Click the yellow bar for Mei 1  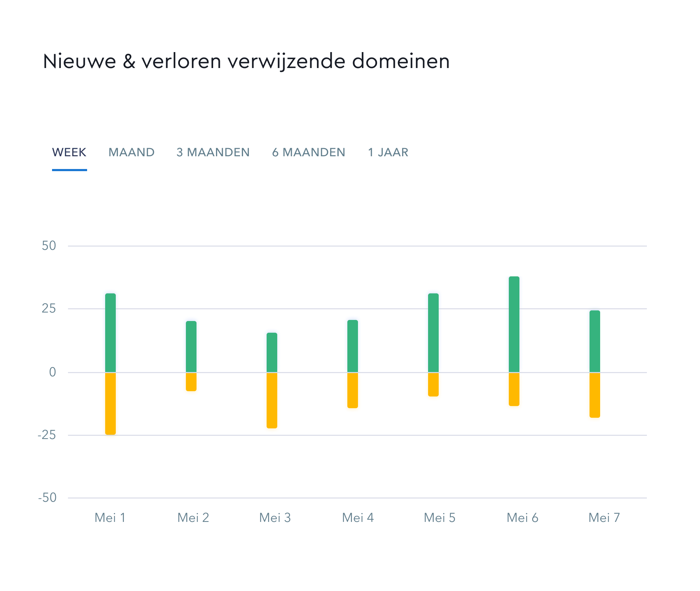pyautogui.click(x=110, y=404)
